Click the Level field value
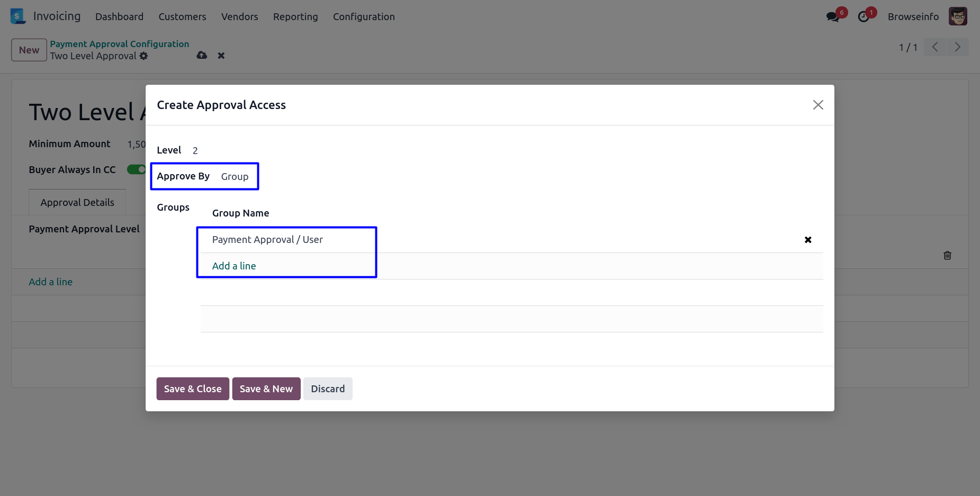The height and width of the screenshot is (496, 980). pos(195,151)
